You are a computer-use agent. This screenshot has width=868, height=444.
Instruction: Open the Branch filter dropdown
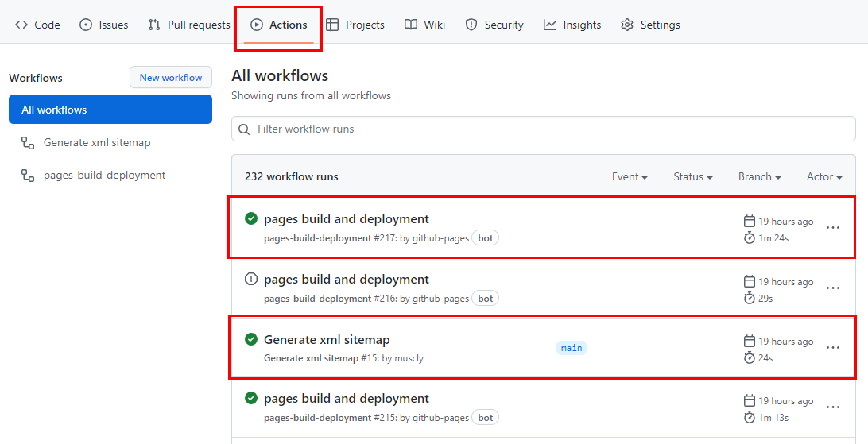[x=759, y=176]
